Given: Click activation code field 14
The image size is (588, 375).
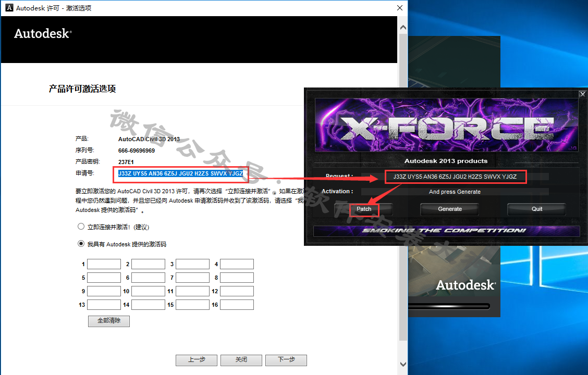Looking at the screenshot, I should click(148, 305).
